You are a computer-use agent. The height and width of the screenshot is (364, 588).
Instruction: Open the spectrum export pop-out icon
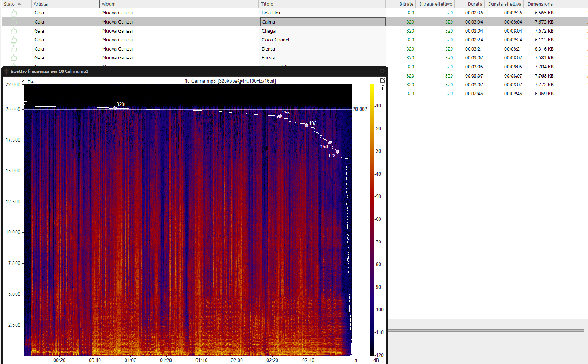[x=382, y=80]
